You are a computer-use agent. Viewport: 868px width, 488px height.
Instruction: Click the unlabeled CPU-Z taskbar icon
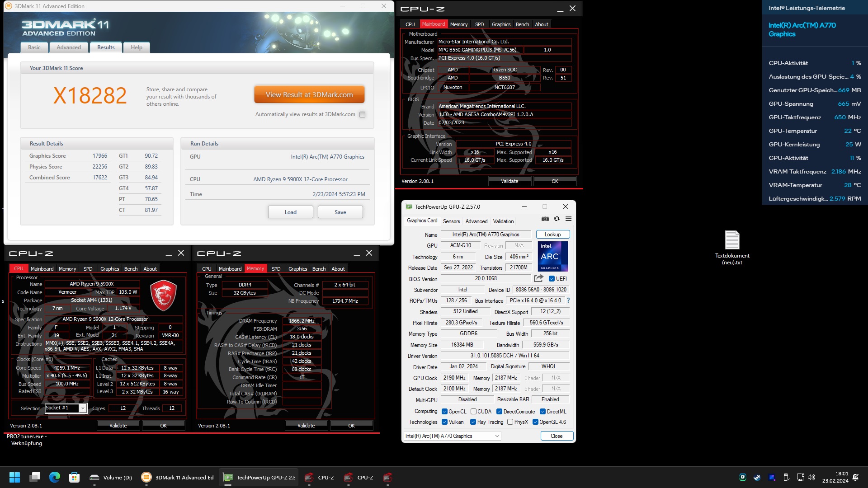pos(387,477)
